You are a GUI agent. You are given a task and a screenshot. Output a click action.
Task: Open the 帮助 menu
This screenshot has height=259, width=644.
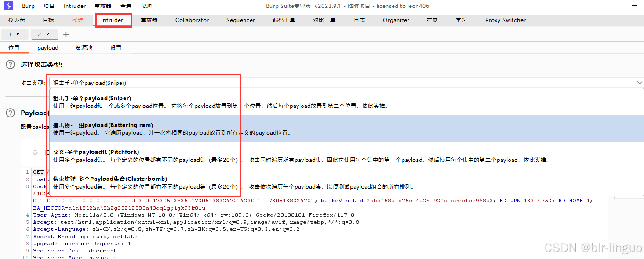pos(146,6)
